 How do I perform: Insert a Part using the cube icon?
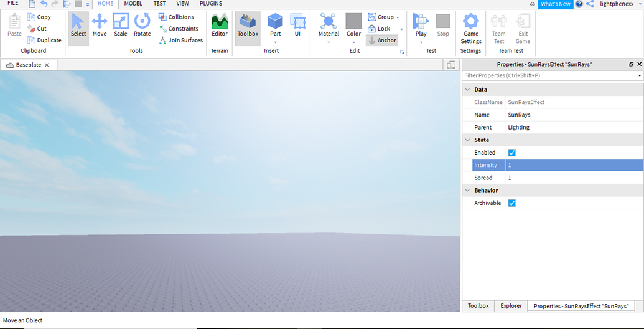click(x=275, y=21)
